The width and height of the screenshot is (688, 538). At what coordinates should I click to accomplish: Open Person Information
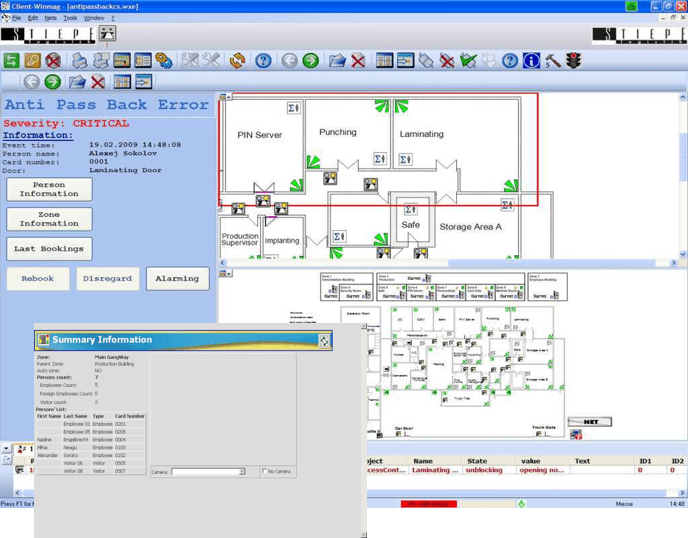(49, 190)
